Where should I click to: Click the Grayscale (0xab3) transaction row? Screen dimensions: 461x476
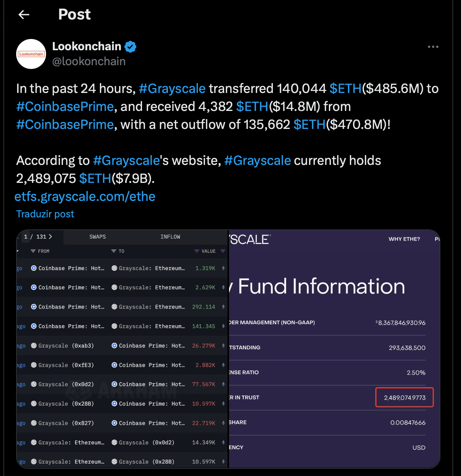[122, 346]
